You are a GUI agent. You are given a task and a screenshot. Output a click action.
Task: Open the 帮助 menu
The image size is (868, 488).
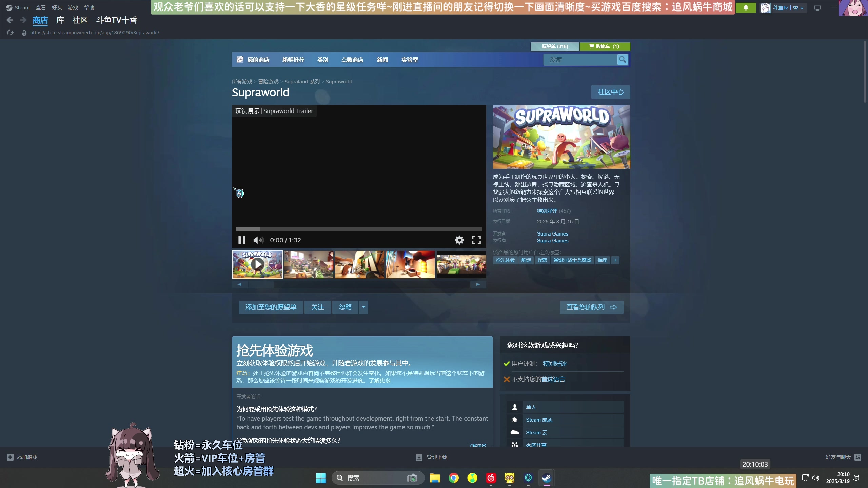click(x=89, y=8)
